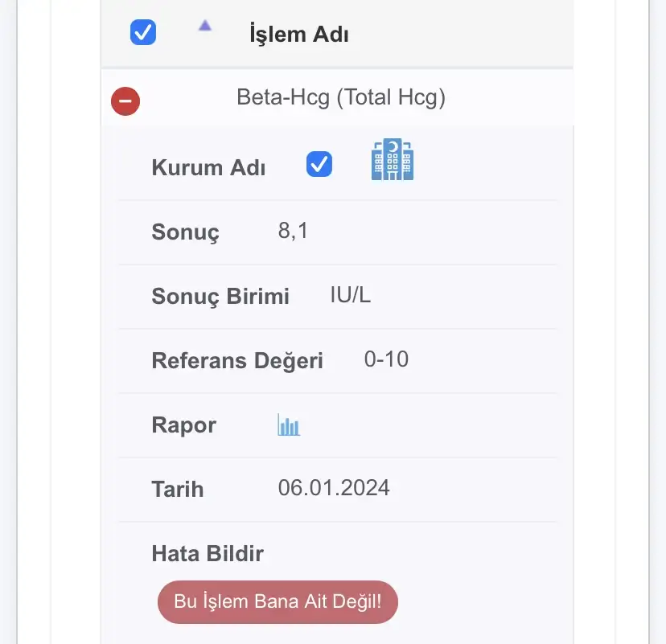The image size is (666, 644).
Task: Select the Beta-Hcg (Total Hcg) row title
Action: tap(341, 97)
